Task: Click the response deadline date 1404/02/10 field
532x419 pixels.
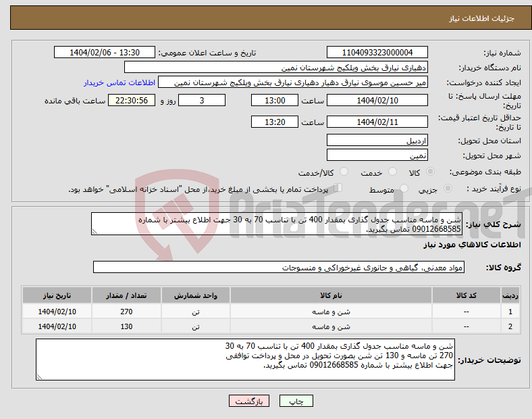Action: point(377,100)
